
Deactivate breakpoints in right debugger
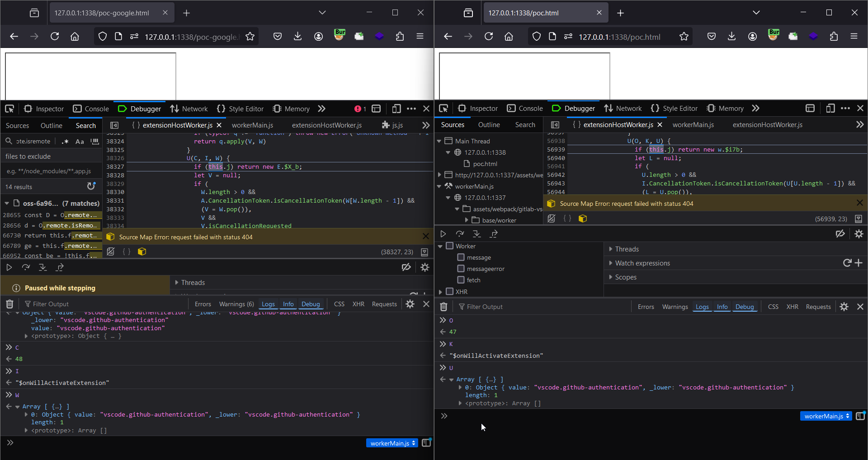click(840, 234)
